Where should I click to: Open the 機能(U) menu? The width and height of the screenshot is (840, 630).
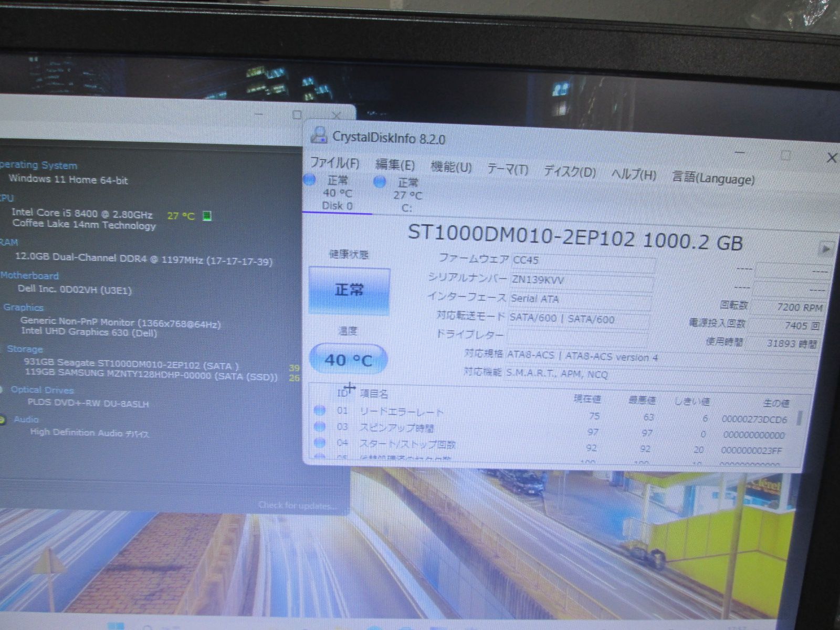(x=451, y=167)
